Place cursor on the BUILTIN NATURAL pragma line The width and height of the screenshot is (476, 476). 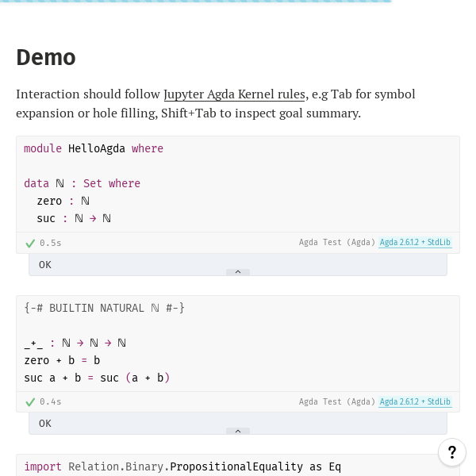104,308
